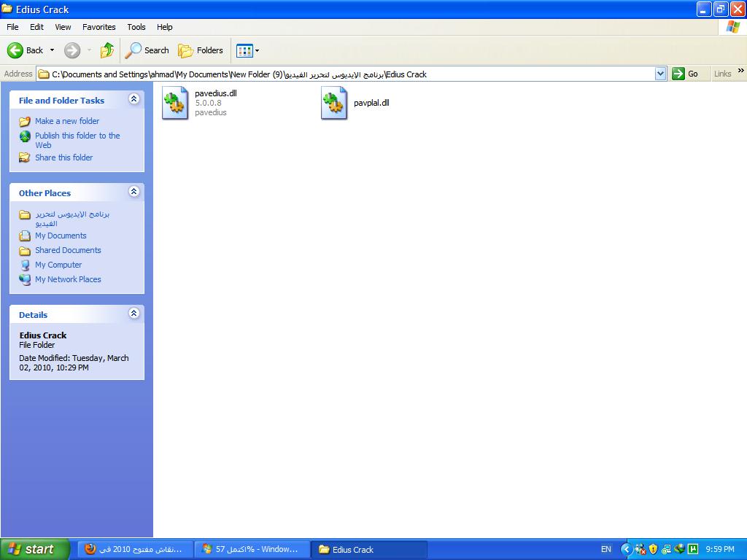Open Shared Documents from Other Places

68,251
